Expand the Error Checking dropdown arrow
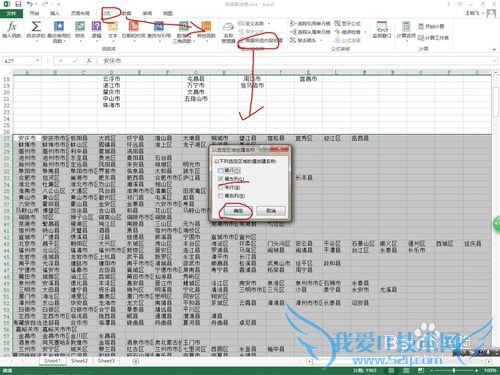500x375 pixels. click(365, 32)
